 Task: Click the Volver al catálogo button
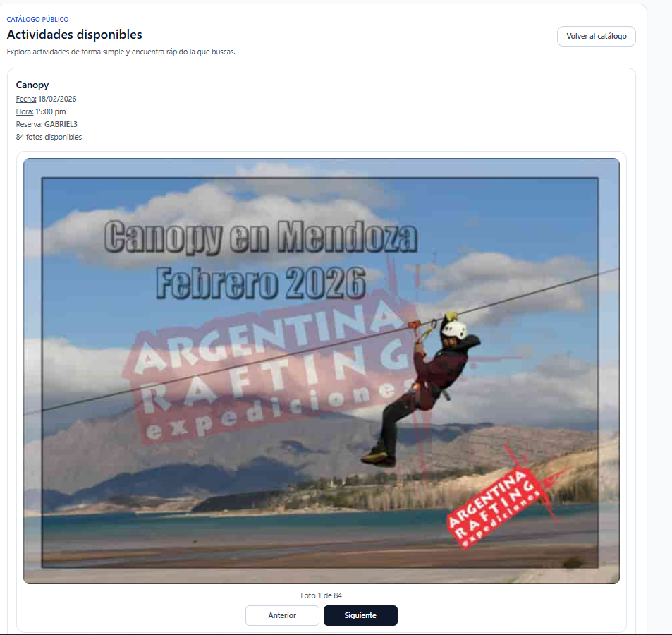click(x=596, y=37)
